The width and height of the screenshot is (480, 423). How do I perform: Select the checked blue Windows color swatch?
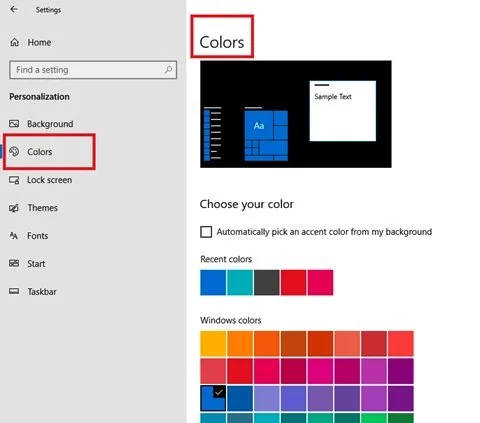tap(213, 398)
